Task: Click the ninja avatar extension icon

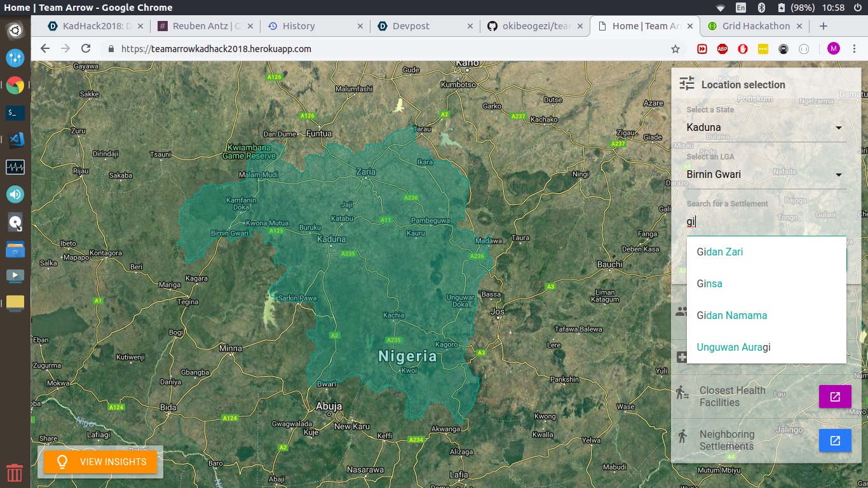Action: [x=783, y=49]
